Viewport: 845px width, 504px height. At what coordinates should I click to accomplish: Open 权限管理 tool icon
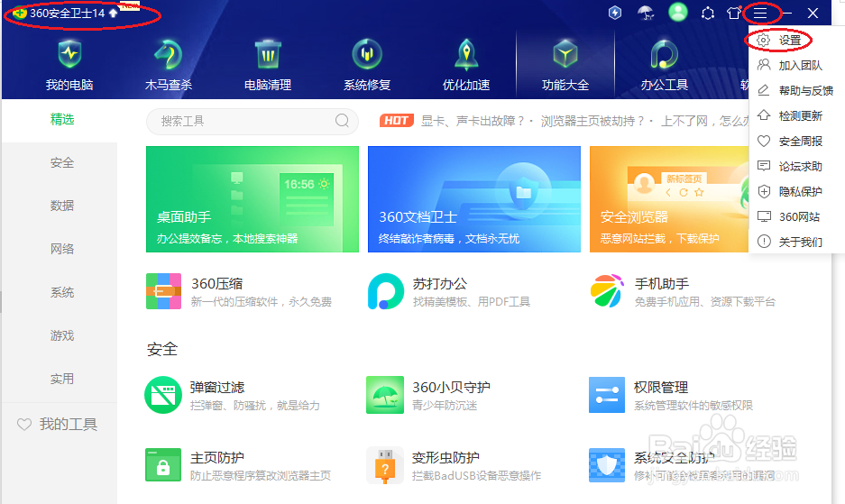pos(607,395)
